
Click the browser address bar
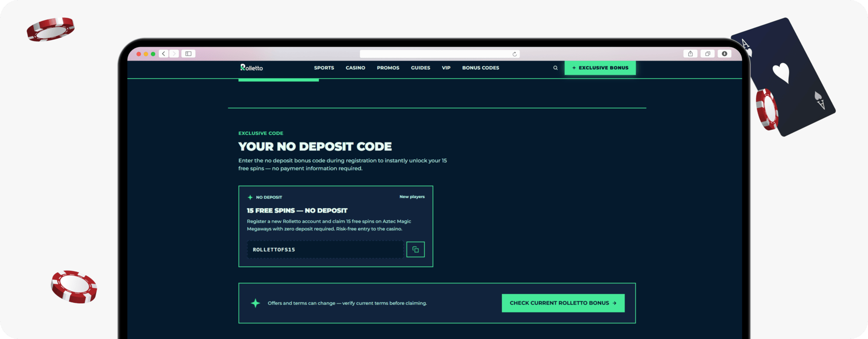[439, 54]
